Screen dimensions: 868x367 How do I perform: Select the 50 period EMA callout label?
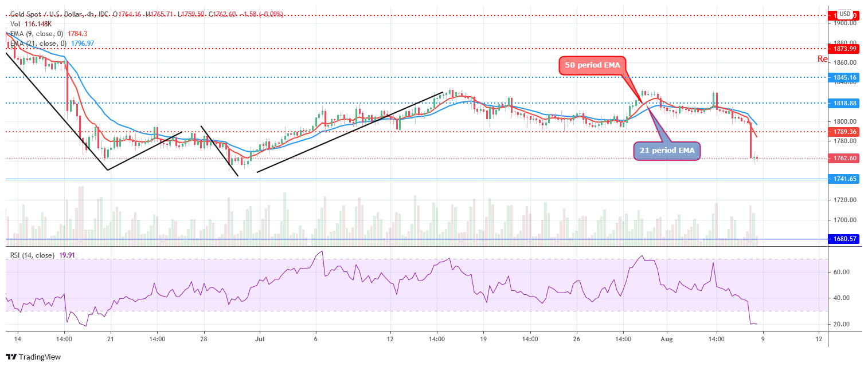[593, 65]
